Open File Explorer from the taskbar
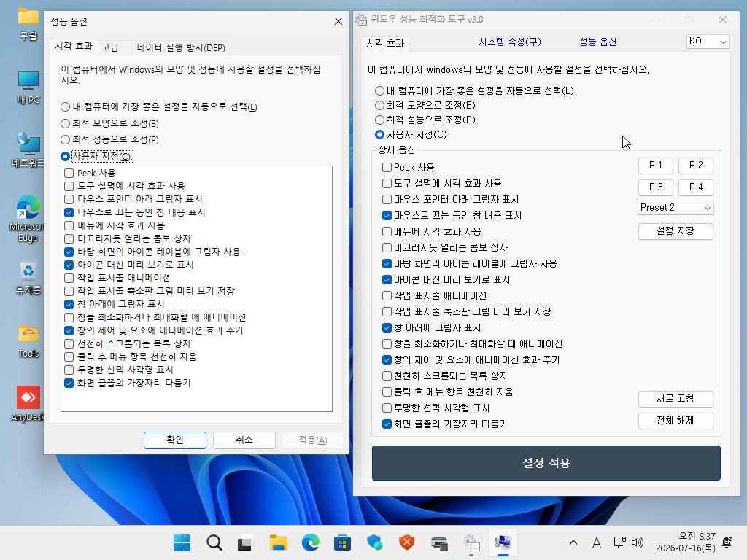The image size is (747, 560). click(278, 542)
